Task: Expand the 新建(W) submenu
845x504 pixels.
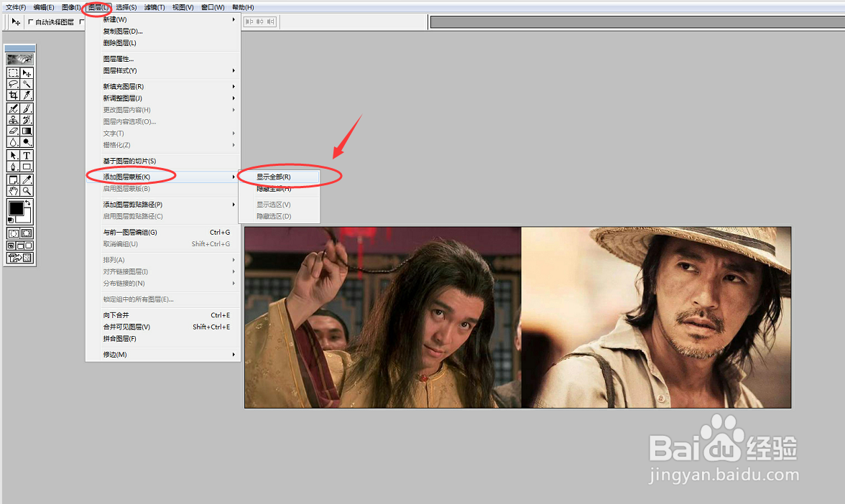Action: tap(162, 19)
